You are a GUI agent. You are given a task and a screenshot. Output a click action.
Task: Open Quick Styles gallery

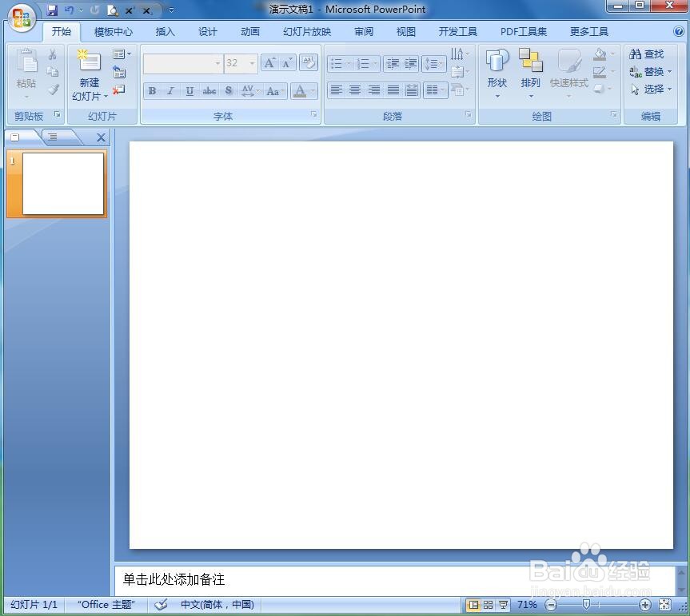pyautogui.click(x=569, y=73)
